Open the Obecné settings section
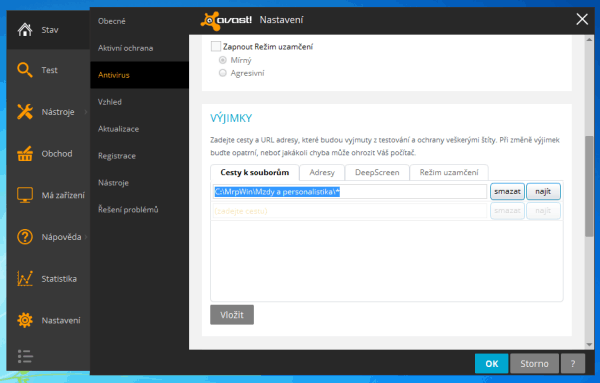The width and height of the screenshot is (600, 383). [112, 21]
